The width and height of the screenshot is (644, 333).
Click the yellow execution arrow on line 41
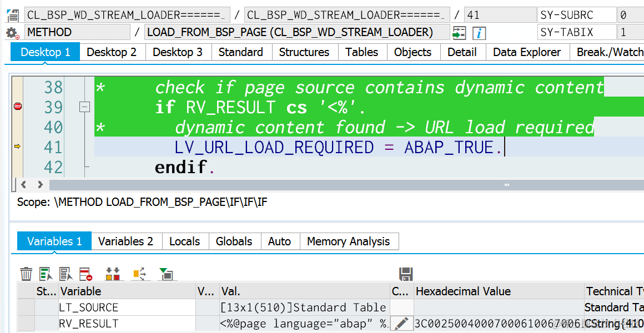click(x=17, y=146)
